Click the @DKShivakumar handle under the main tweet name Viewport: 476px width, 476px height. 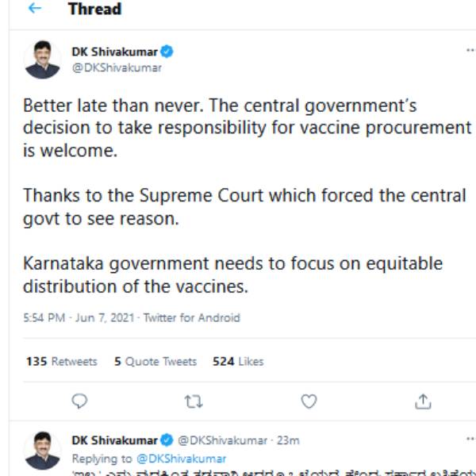click(x=117, y=67)
